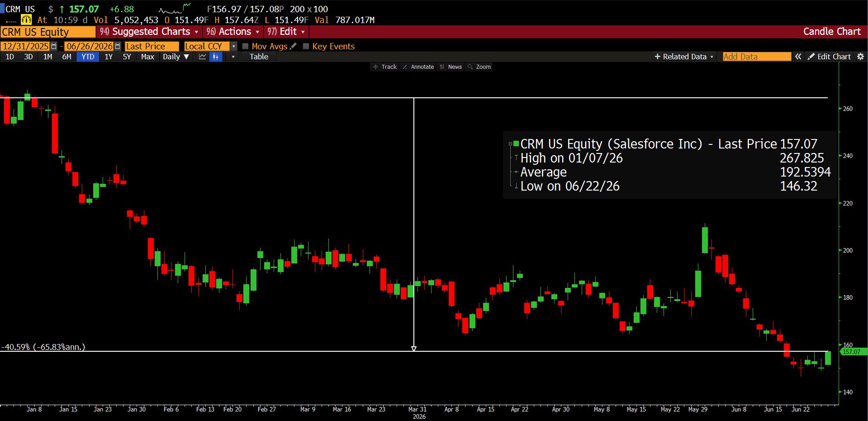Click the Low marker icon in legend

(516, 186)
